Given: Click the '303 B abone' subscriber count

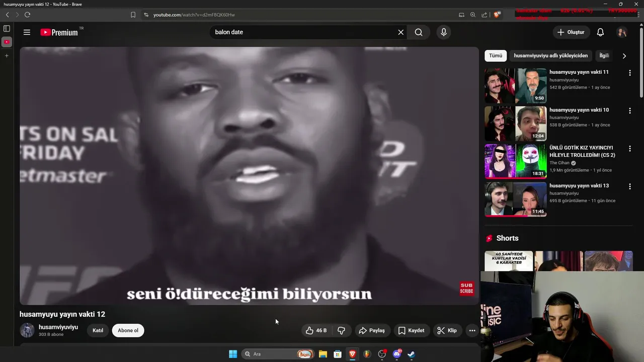Looking at the screenshot, I should 51,334.
